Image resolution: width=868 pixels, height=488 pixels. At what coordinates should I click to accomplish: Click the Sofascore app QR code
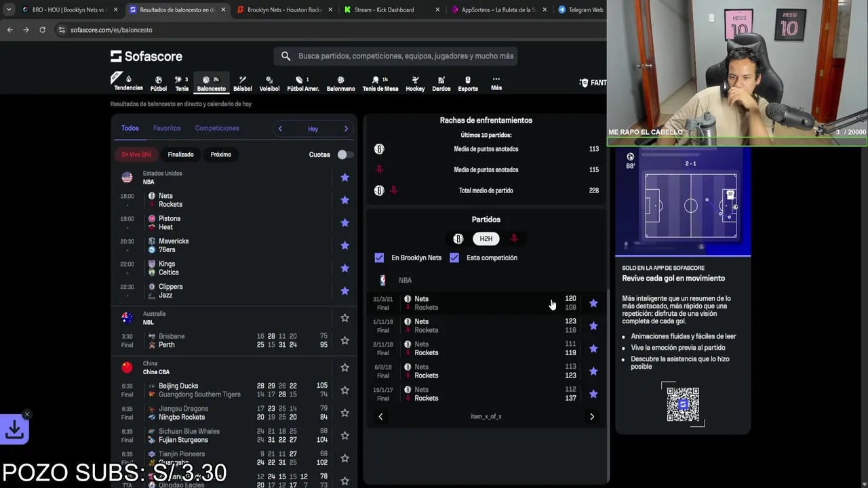pyautogui.click(x=683, y=404)
